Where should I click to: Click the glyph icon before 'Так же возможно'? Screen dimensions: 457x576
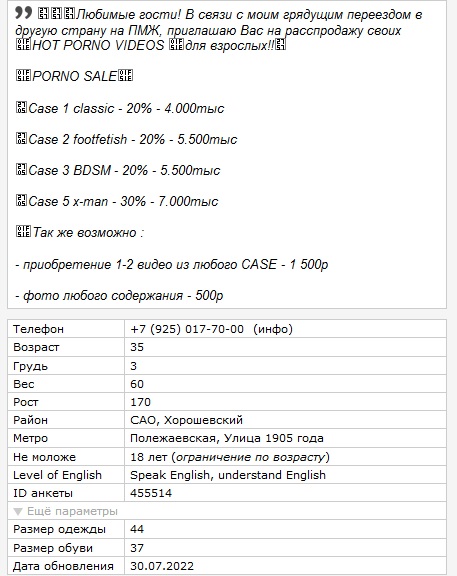(23, 232)
